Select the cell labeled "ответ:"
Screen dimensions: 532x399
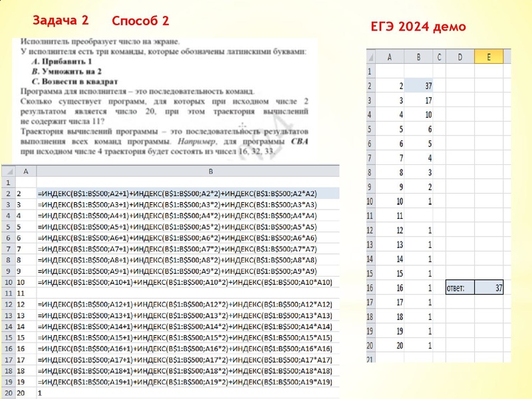tap(460, 287)
